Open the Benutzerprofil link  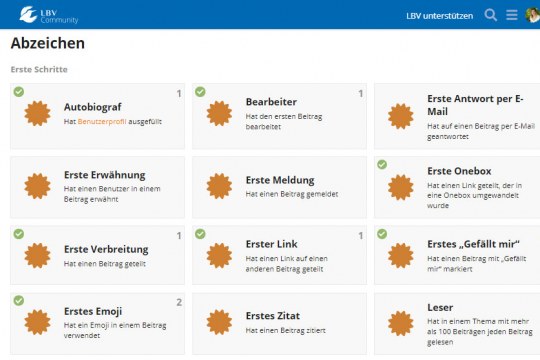click(102, 122)
